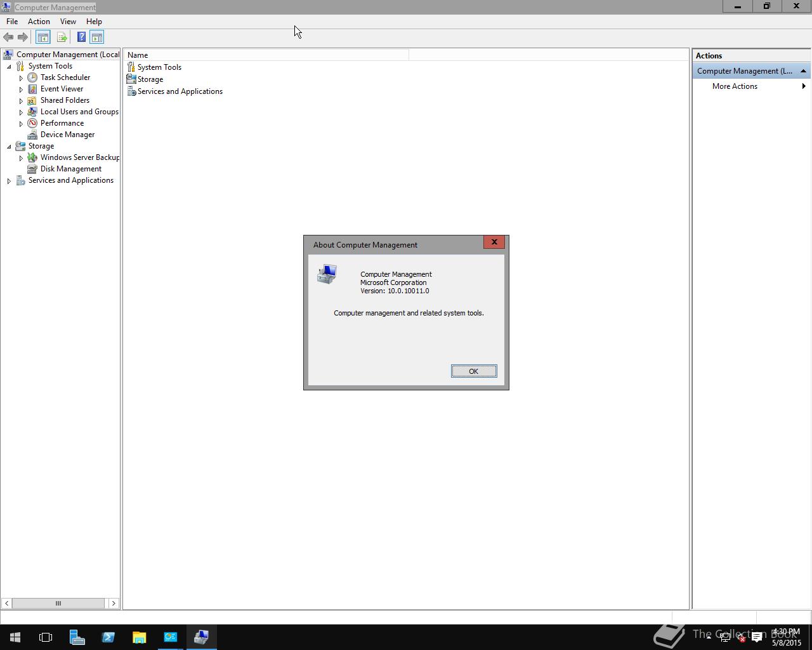
Task: Click the tree pane horizontal scrollbar thumb
Action: (58, 603)
